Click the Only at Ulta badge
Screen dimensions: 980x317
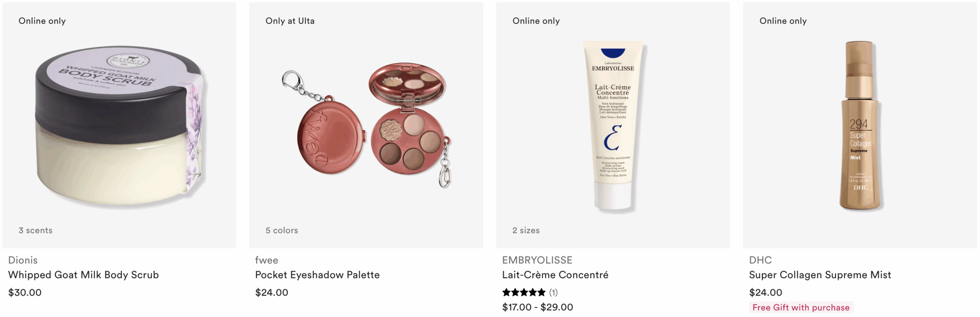click(290, 21)
